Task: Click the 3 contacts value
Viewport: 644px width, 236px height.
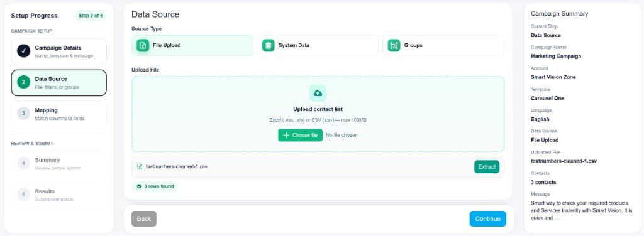Action: tap(543, 182)
